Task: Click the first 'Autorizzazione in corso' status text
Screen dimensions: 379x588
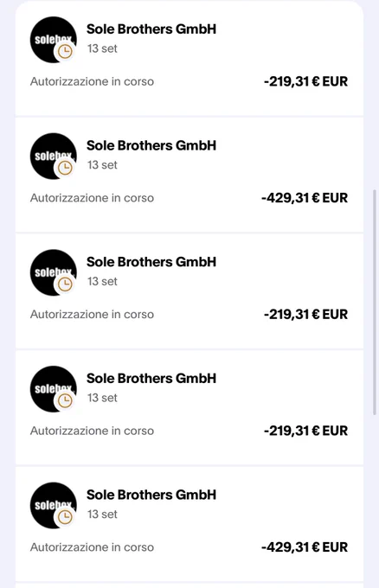Action: 92,81
